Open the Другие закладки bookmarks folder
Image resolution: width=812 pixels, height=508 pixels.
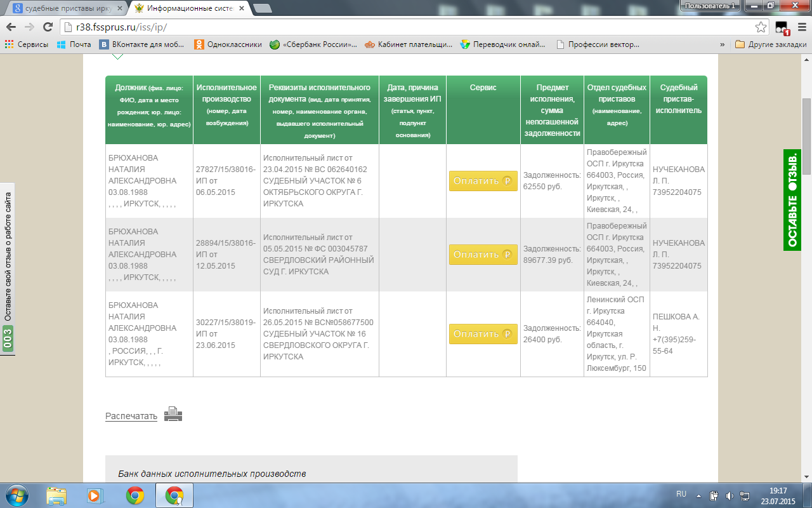[x=771, y=44]
